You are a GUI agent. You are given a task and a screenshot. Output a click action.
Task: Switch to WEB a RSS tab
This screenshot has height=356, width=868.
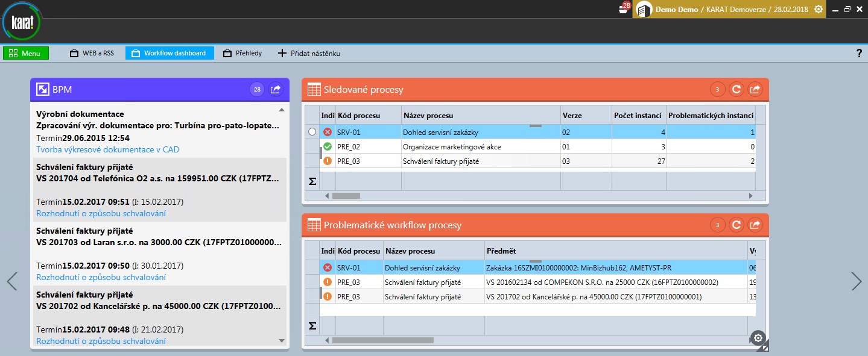tap(92, 53)
